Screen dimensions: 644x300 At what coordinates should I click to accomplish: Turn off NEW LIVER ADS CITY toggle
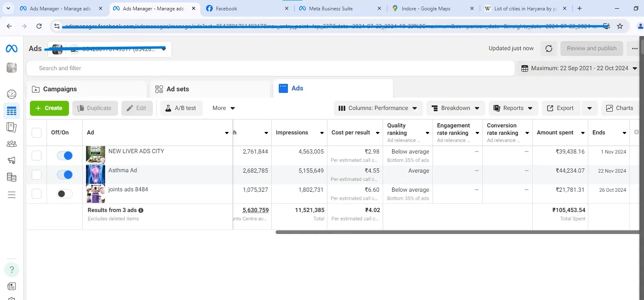coord(65,156)
